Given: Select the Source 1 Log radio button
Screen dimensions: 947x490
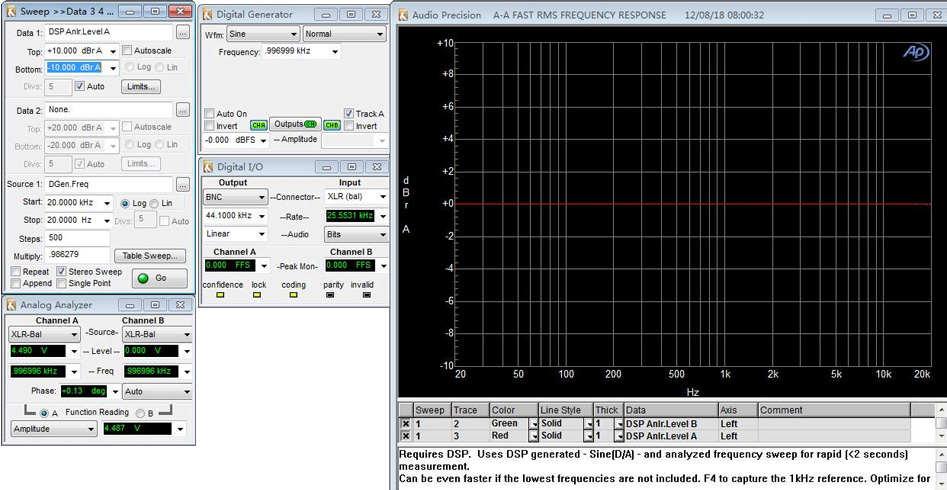Looking at the screenshot, I should 125,204.
